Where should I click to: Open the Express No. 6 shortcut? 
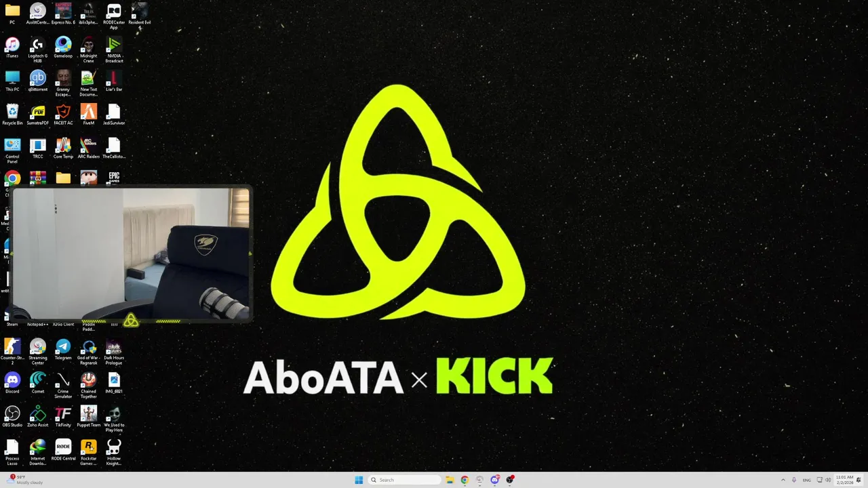point(63,14)
